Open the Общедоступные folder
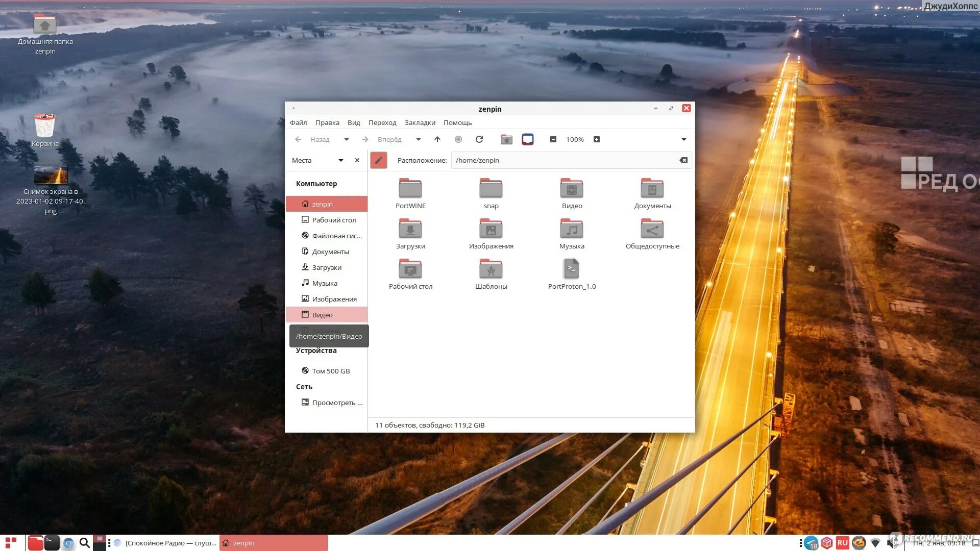This screenshot has height=551, width=980. (x=652, y=234)
